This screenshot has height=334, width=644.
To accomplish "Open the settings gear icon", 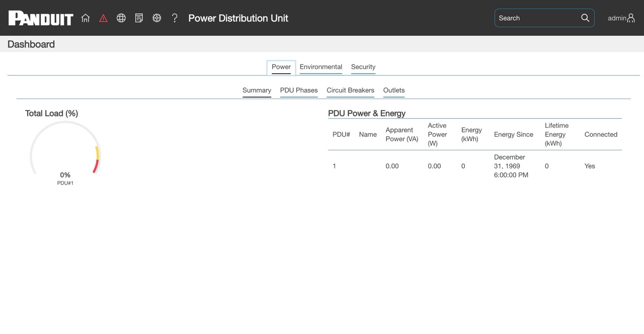I will coord(157,18).
